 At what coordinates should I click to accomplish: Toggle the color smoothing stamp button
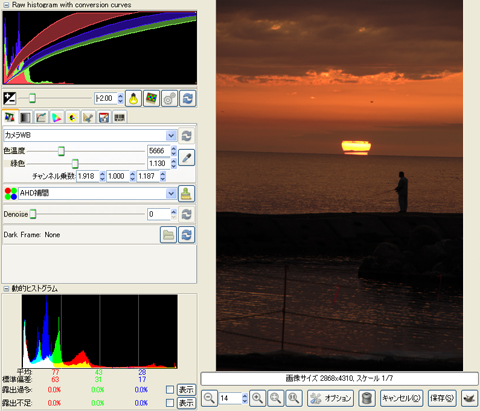[x=186, y=194]
